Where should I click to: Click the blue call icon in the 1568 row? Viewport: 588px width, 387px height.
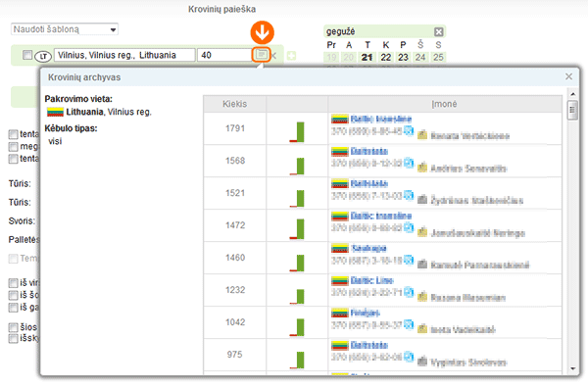point(409,163)
